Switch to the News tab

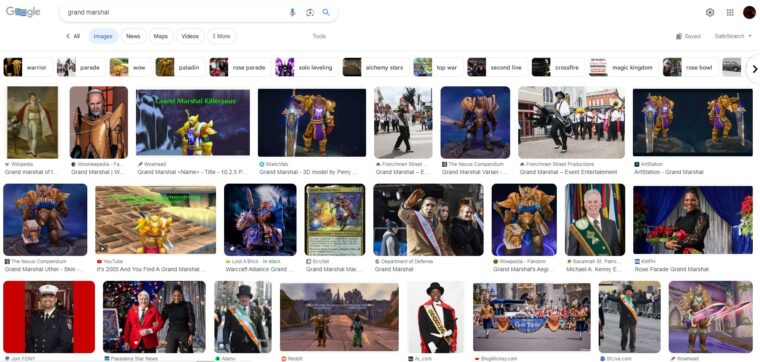(x=133, y=36)
